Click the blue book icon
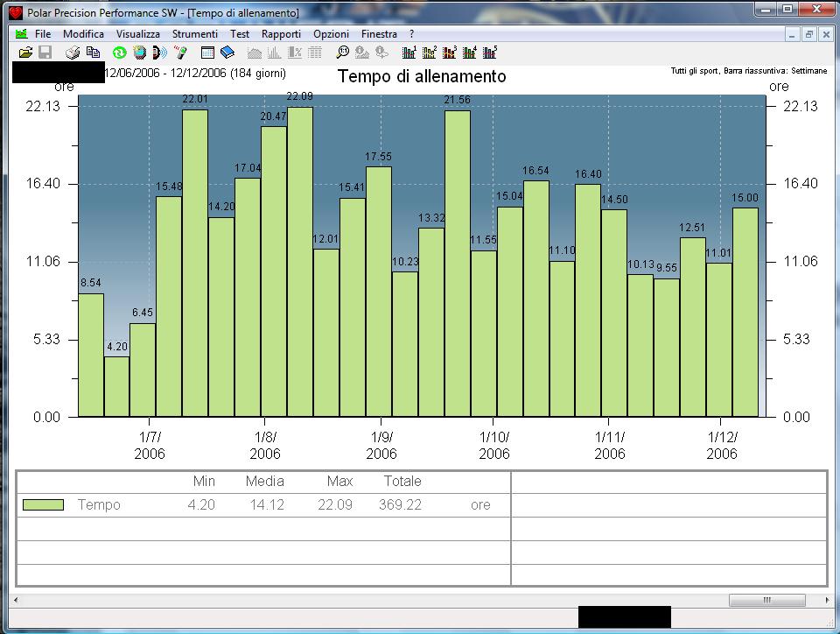 pyautogui.click(x=227, y=53)
